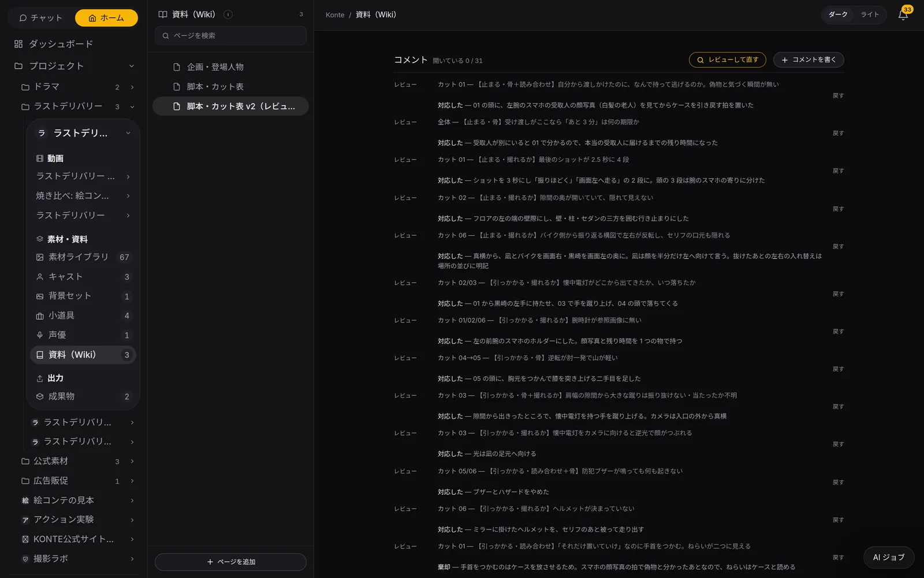Click 戻す on the カット 04→05 comment
This screenshot has width=924, height=578.
(x=838, y=369)
